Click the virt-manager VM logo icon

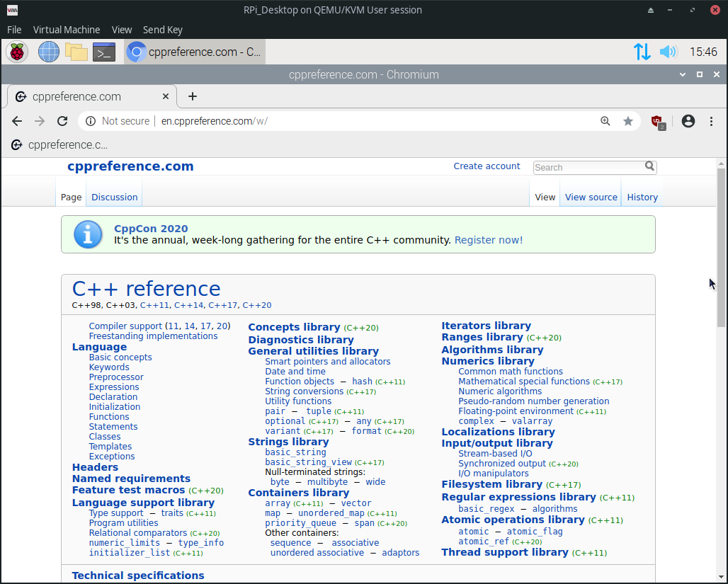tap(13, 10)
